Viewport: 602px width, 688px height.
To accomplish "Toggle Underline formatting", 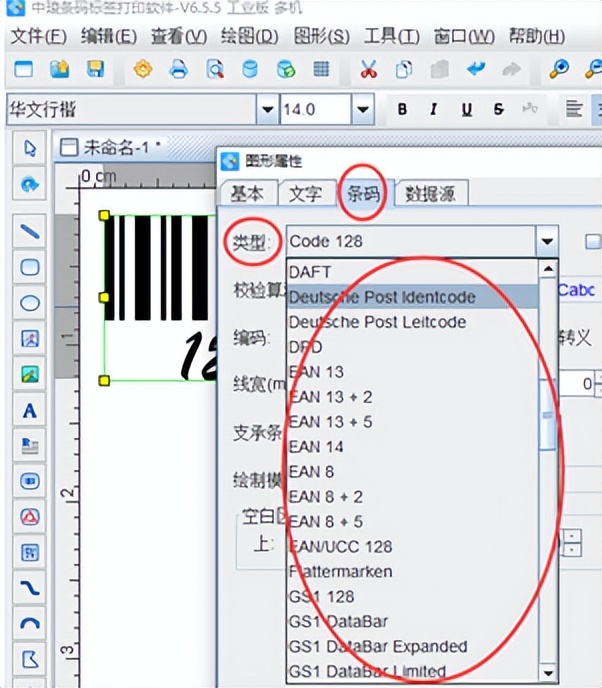I will pyautogui.click(x=467, y=109).
